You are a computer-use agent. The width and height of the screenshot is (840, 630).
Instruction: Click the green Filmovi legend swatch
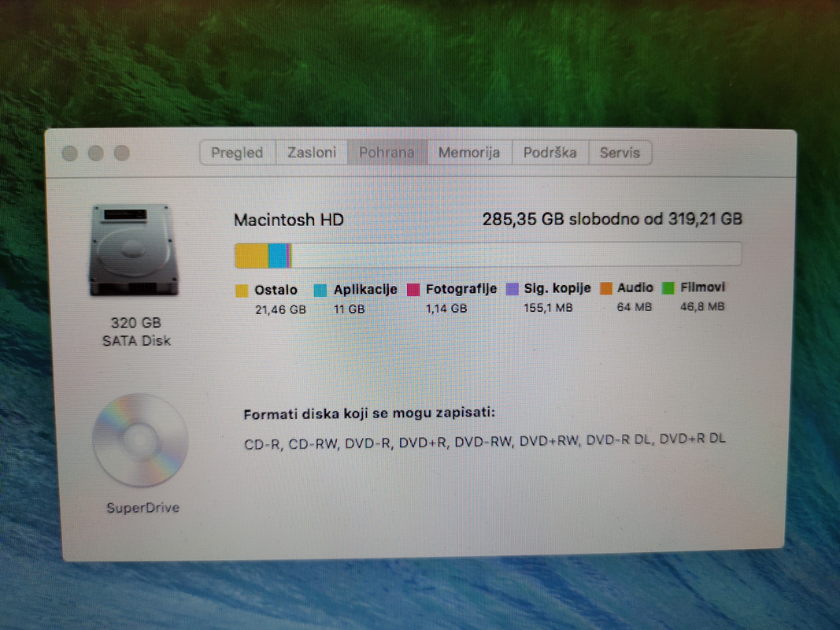(x=668, y=288)
